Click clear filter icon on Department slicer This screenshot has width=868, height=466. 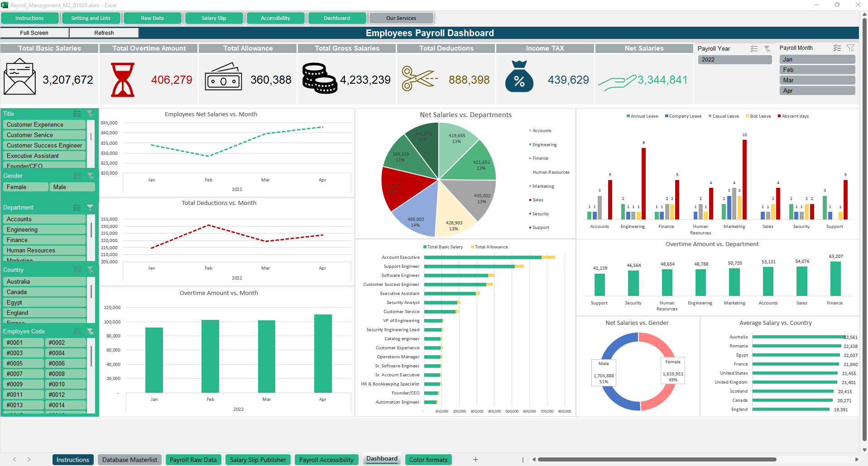click(90, 208)
